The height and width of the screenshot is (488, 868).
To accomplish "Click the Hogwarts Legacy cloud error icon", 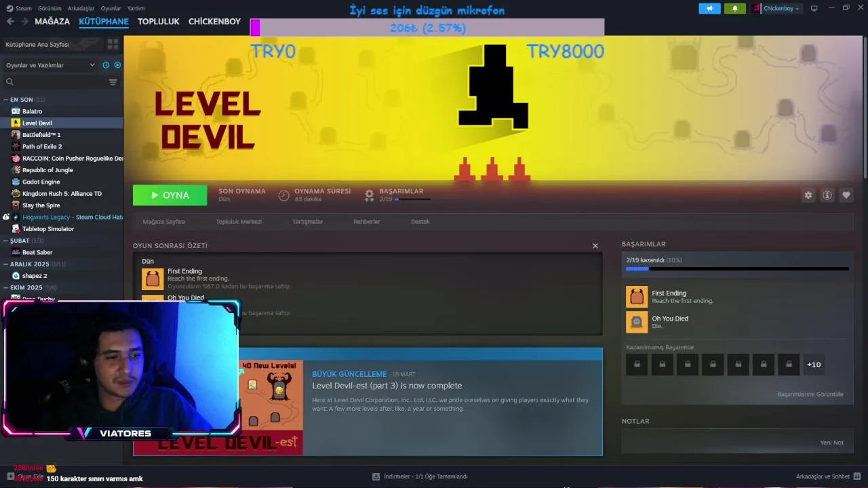I will (x=6, y=217).
